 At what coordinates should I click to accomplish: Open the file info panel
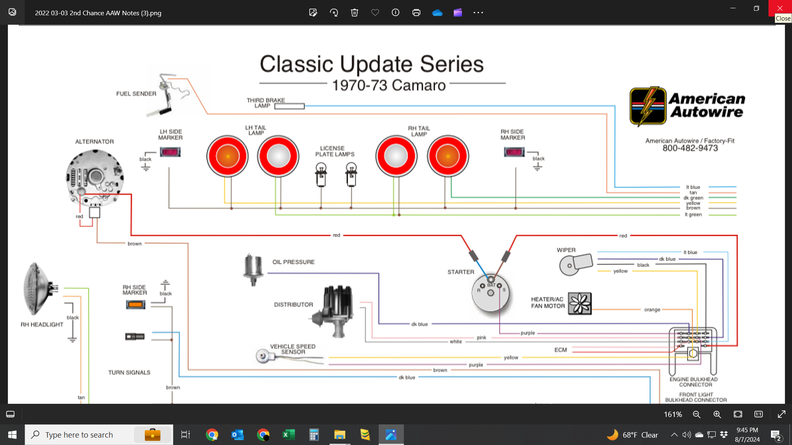tap(396, 13)
